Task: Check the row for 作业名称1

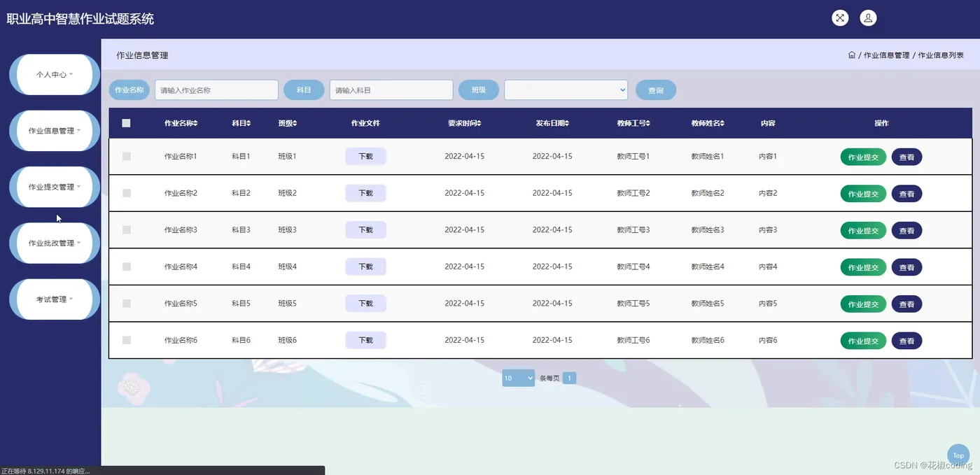Action: tap(127, 157)
